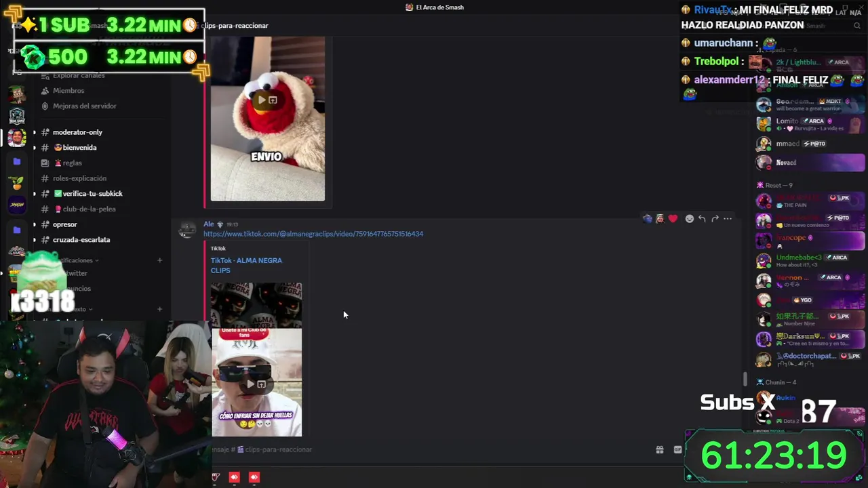This screenshot has width=868, height=488.
Task: Click the Elmo video thumbnail
Action: coord(268,119)
